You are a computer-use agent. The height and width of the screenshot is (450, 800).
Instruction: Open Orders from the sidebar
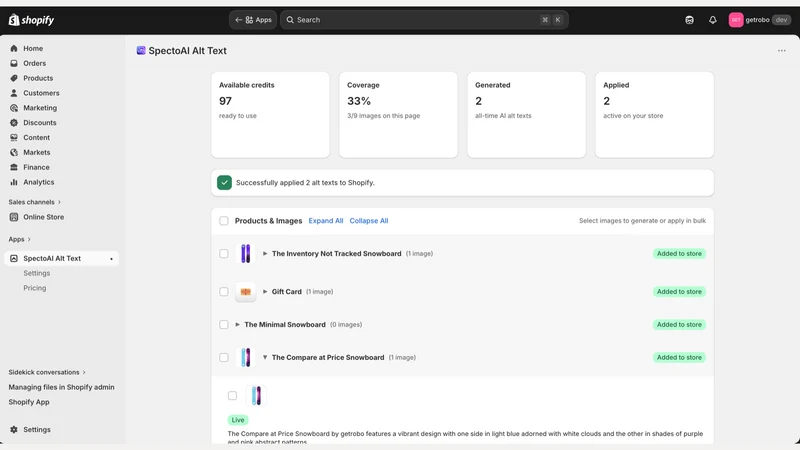pos(34,63)
